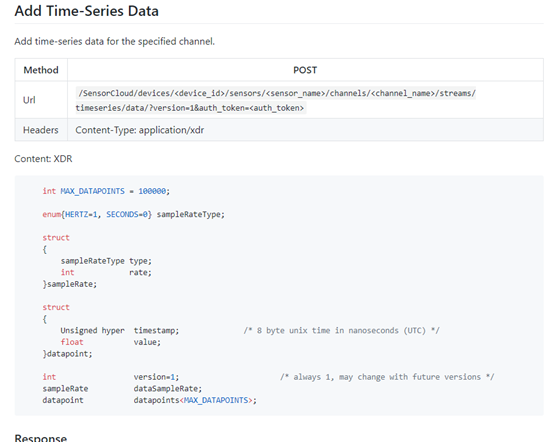Image resolution: width=559 pixels, height=442 pixels.
Task: Click the description text about the specified channel
Action: click(114, 41)
